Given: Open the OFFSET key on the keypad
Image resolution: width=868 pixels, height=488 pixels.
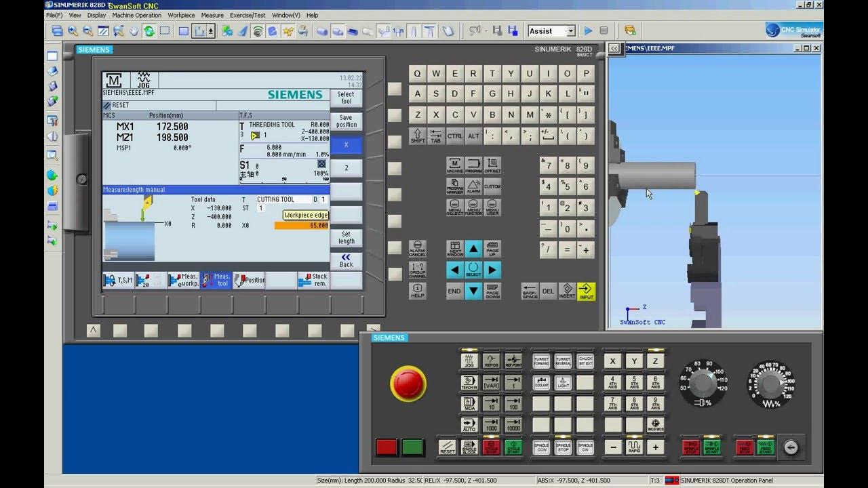Looking at the screenshot, I should tap(492, 165).
